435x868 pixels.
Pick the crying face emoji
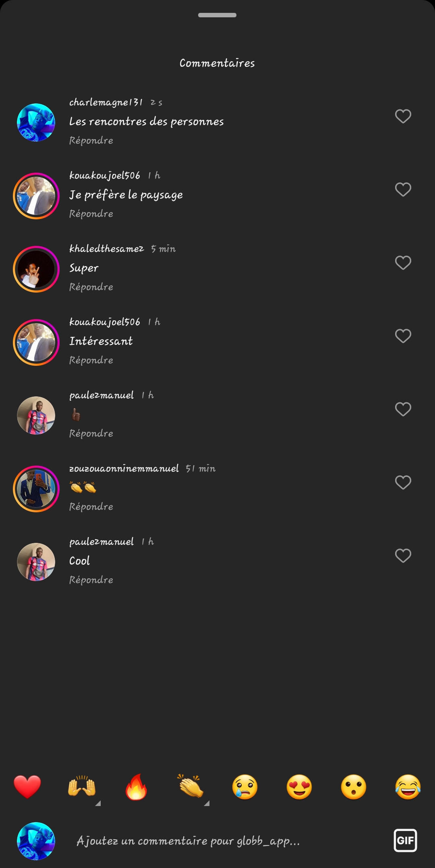click(245, 786)
